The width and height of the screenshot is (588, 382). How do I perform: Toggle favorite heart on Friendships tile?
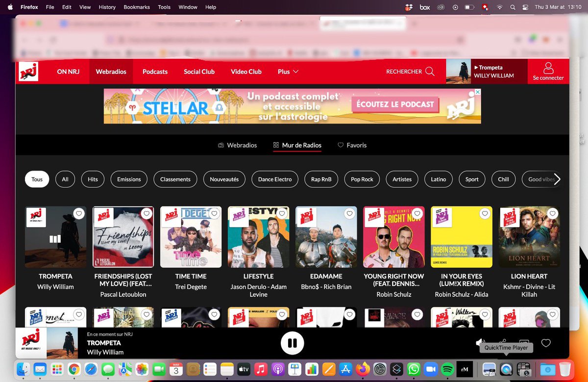tap(146, 213)
